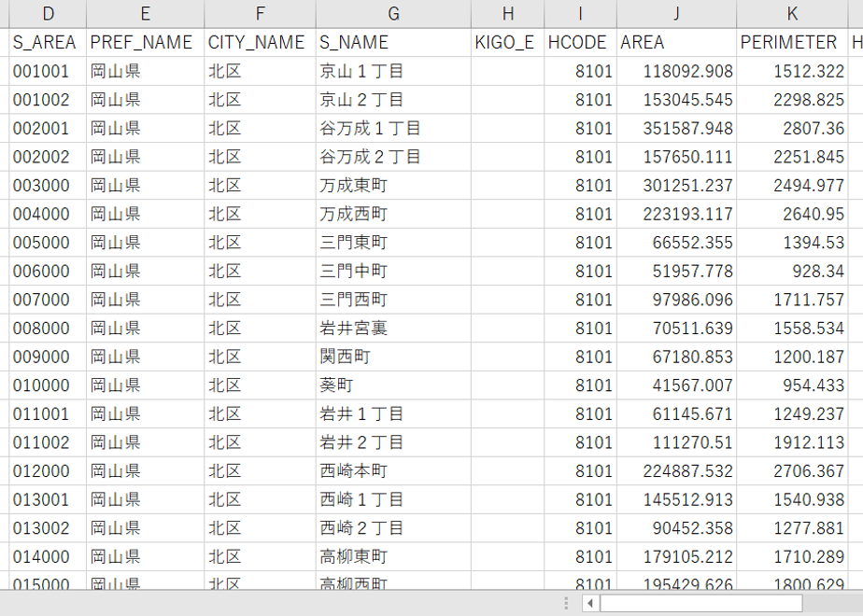Select cell containing 高柳東町

(393, 557)
